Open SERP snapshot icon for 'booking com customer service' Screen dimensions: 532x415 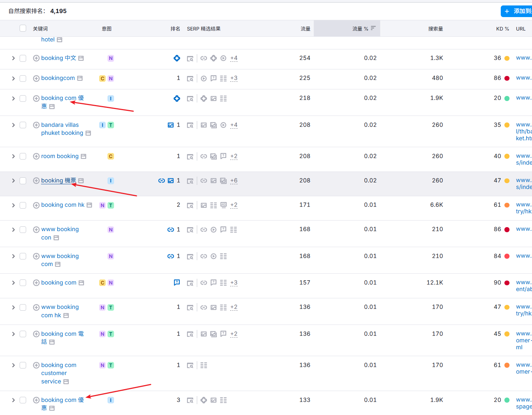[190, 366]
